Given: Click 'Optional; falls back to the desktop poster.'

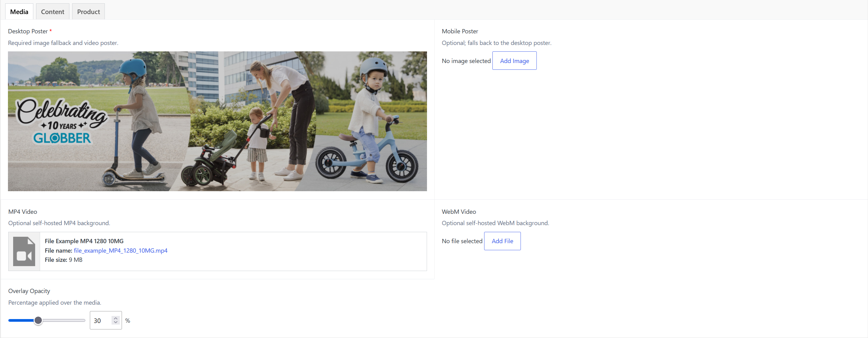Looking at the screenshot, I should tap(496, 43).
